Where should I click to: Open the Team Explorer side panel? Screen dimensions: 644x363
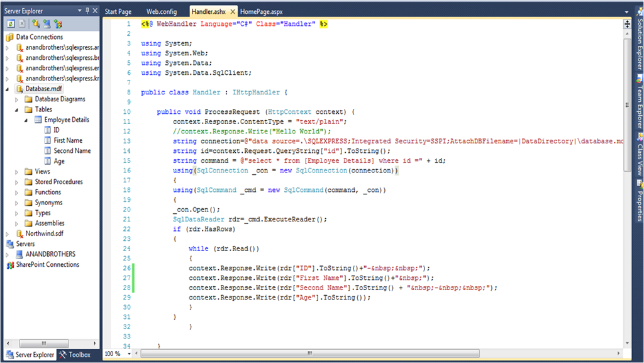639,107
